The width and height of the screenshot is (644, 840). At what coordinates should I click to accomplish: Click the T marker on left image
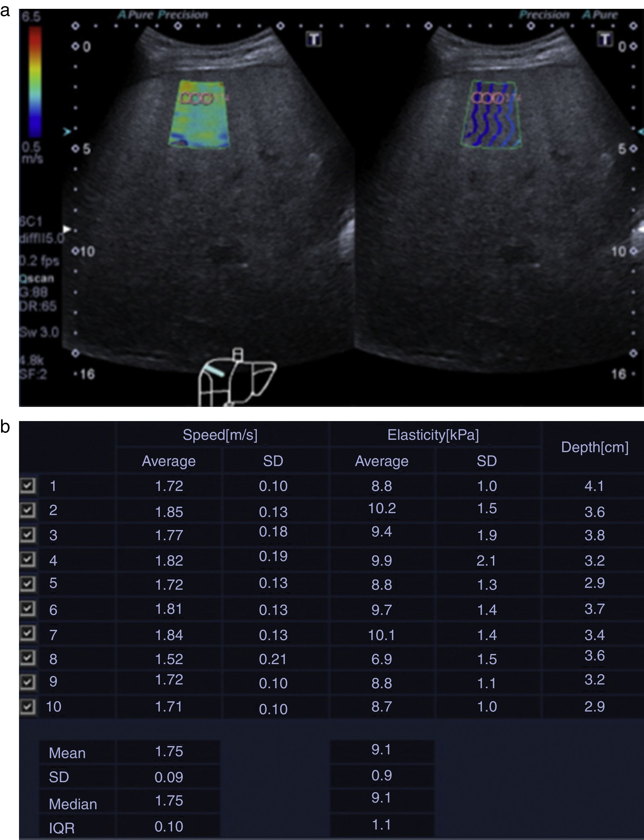pyautogui.click(x=314, y=39)
